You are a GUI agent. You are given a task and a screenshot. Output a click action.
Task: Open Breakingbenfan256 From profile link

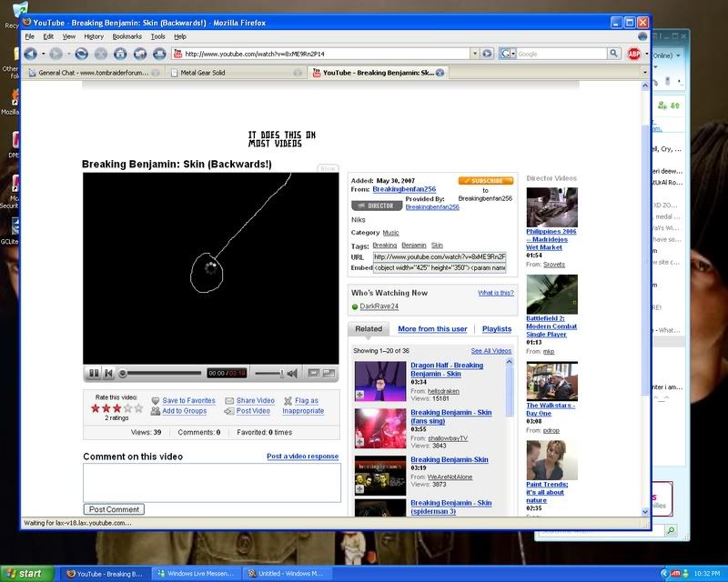[x=404, y=189]
